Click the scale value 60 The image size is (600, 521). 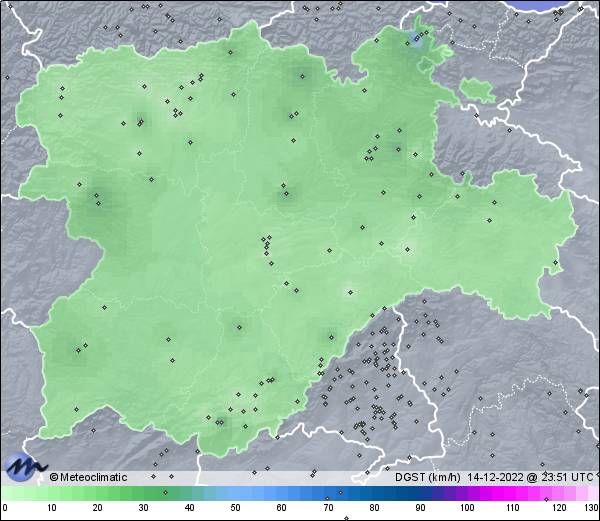(282, 508)
